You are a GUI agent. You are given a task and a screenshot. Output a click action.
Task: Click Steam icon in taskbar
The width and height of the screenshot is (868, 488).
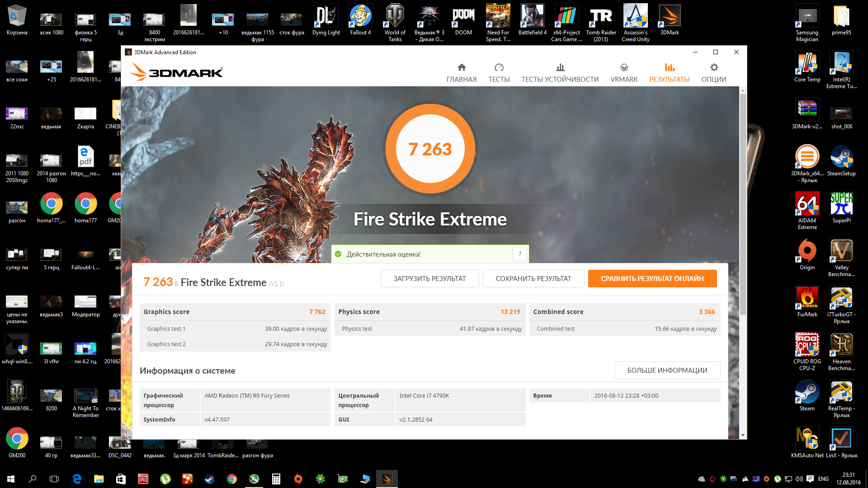210,479
